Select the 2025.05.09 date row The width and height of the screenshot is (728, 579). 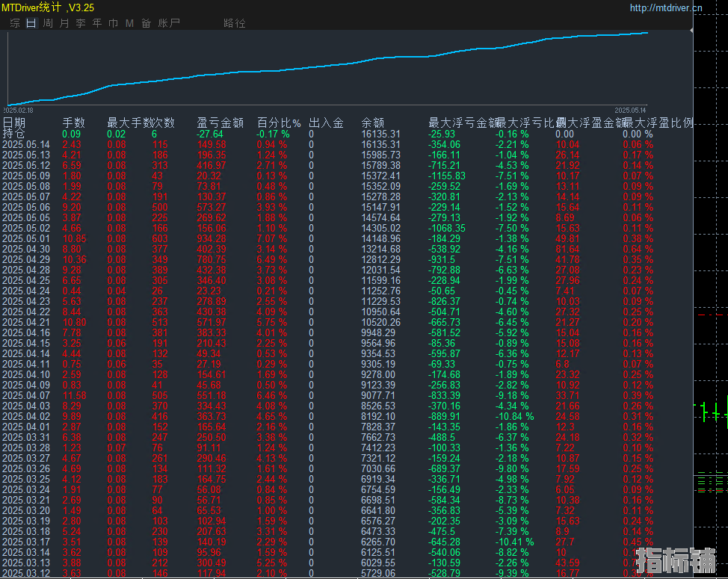[26, 176]
